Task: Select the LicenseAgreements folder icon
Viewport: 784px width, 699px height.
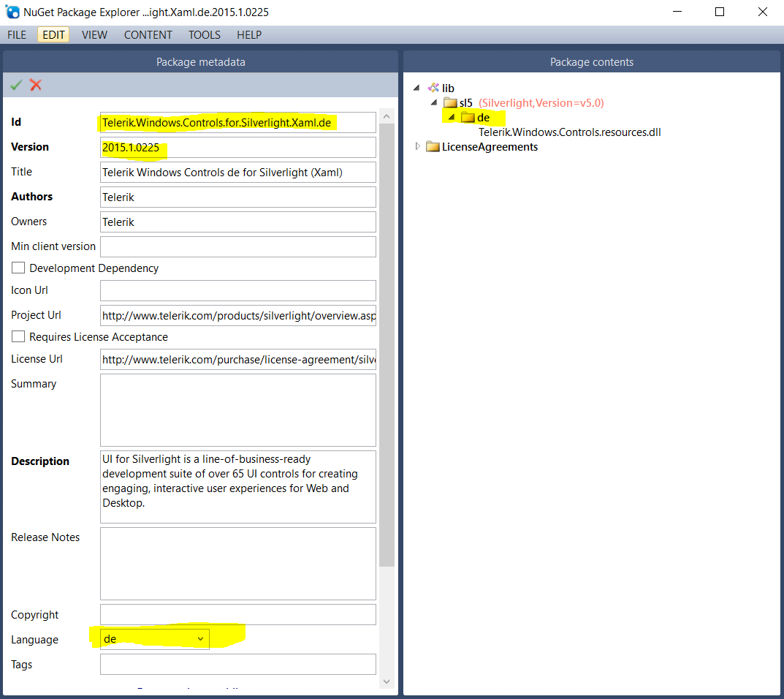Action: click(x=433, y=147)
